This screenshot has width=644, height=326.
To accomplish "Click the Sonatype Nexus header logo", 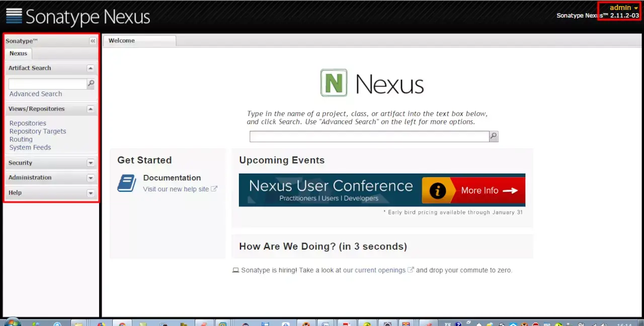I will (x=78, y=17).
